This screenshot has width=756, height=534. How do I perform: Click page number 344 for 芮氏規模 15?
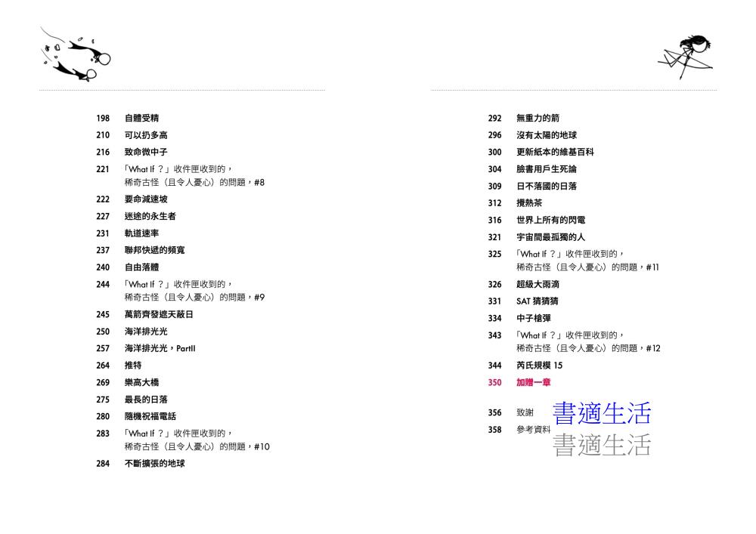click(495, 366)
